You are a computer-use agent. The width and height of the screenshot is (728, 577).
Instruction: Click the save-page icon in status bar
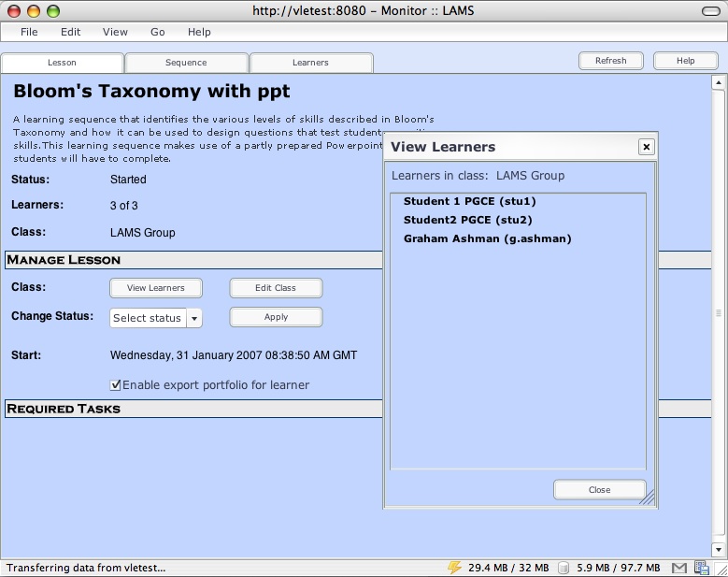click(701, 567)
